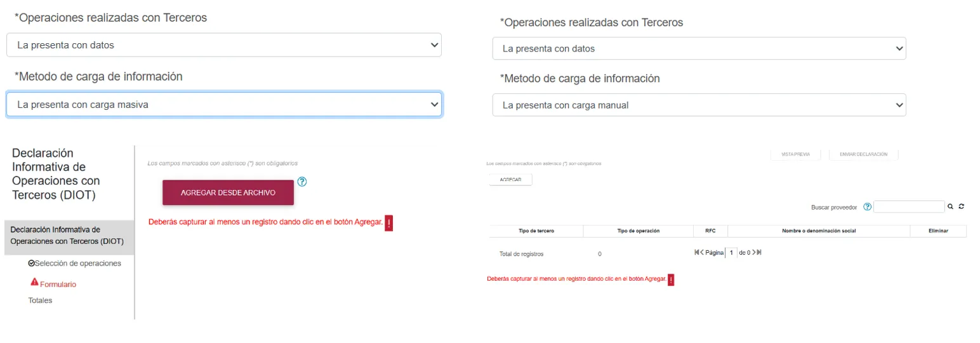Open the Formulario step
This screenshot has width=980, height=343.
pyautogui.click(x=58, y=285)
